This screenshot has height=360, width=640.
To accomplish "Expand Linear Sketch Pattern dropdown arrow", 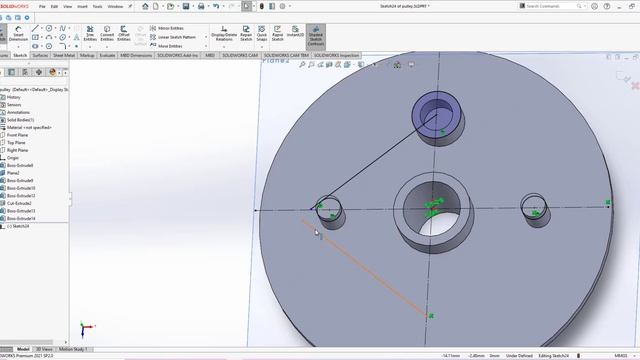I will click(206, 37).
